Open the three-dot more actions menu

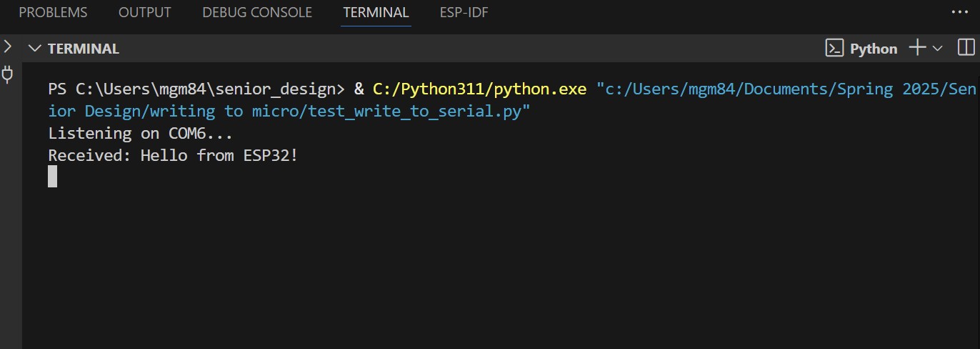957,12
